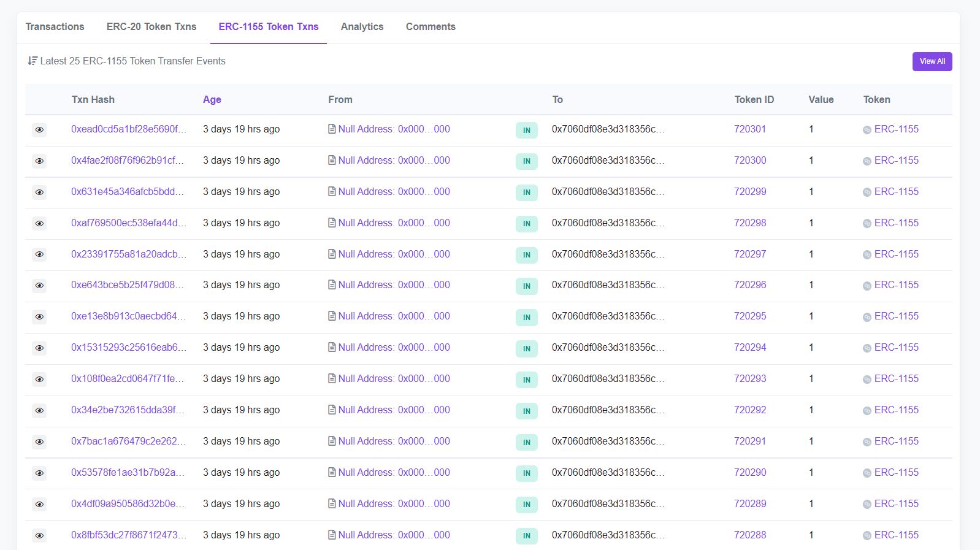This screenshot has height=550, width=980.
Task: Preview transaction 0x34e2be732615dda39f with eye icon
Action: pos(39,411)
